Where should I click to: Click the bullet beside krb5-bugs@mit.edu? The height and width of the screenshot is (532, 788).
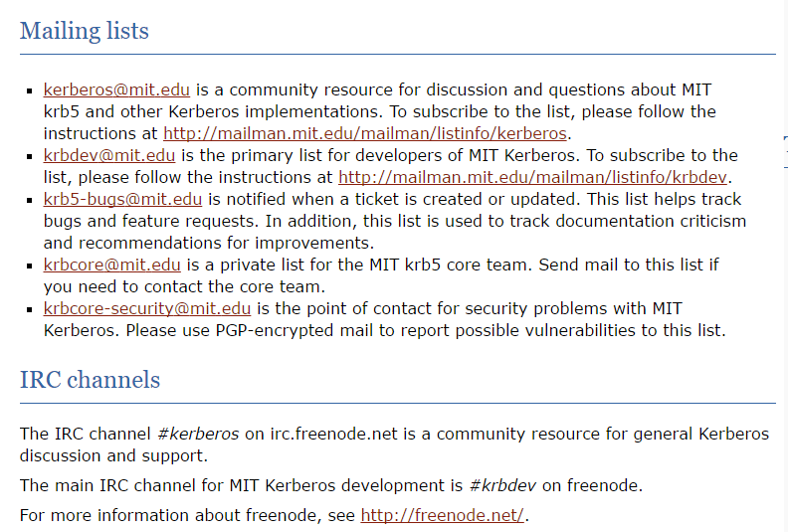(30, 201)
